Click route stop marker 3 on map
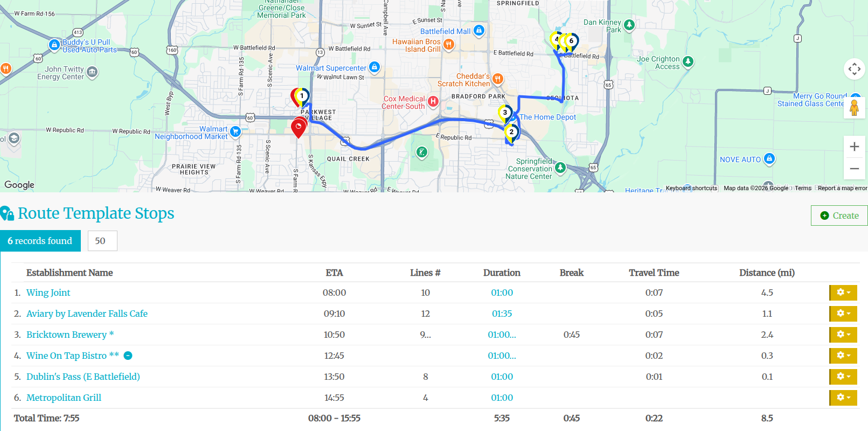This screenshot has width=868, height=431. (x=505, y=113)
